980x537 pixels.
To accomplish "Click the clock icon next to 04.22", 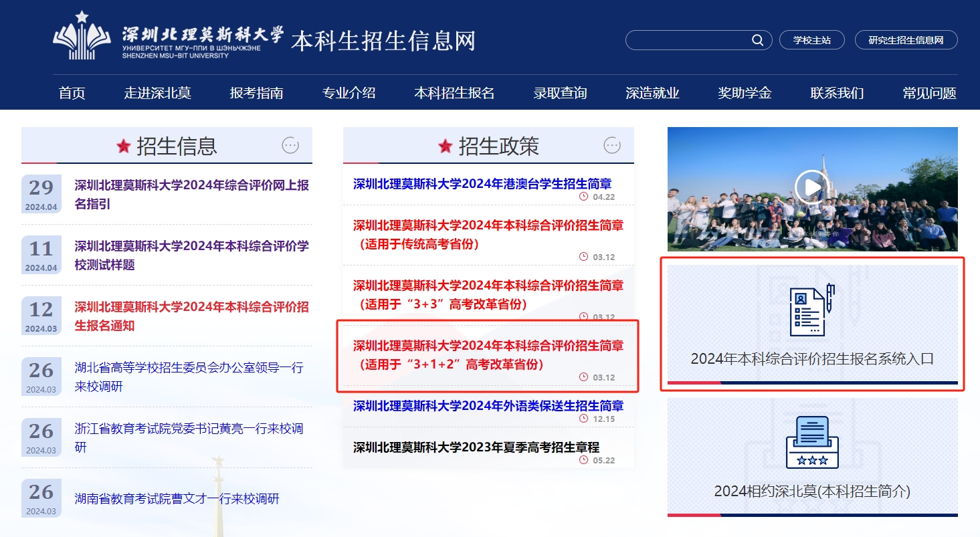I will [x=583, y=197].
